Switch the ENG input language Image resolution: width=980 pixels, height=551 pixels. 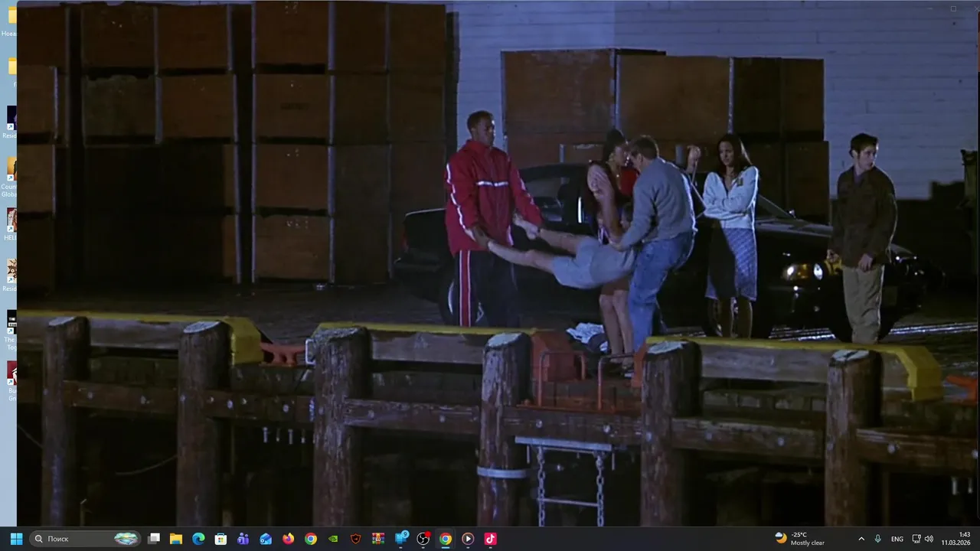click(x=897, y=539)
